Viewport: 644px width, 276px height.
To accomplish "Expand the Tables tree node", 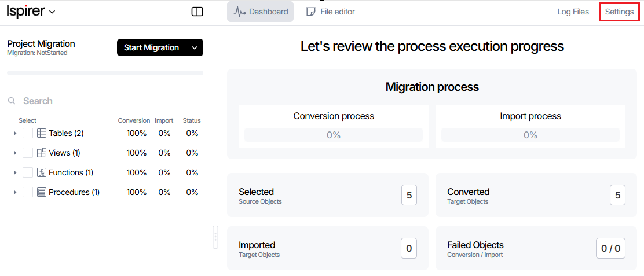I will pos(15,133).
